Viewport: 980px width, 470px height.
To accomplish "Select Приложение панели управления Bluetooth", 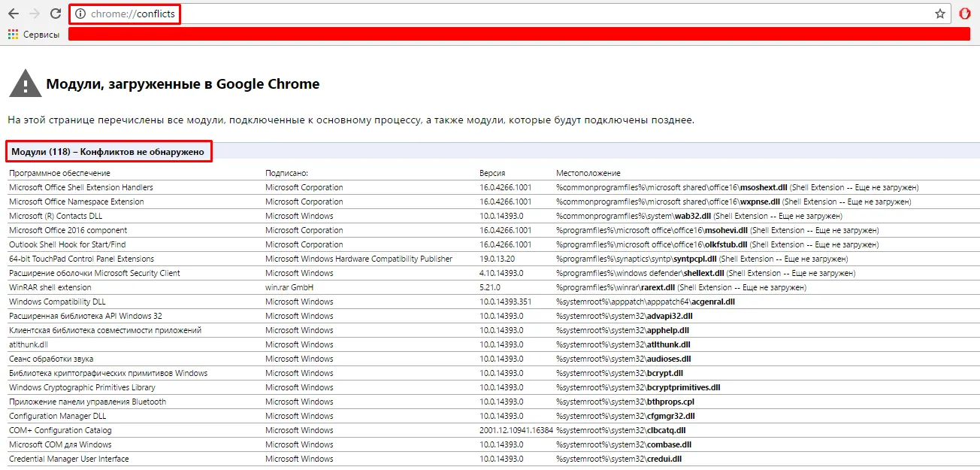I will (88, 402).
